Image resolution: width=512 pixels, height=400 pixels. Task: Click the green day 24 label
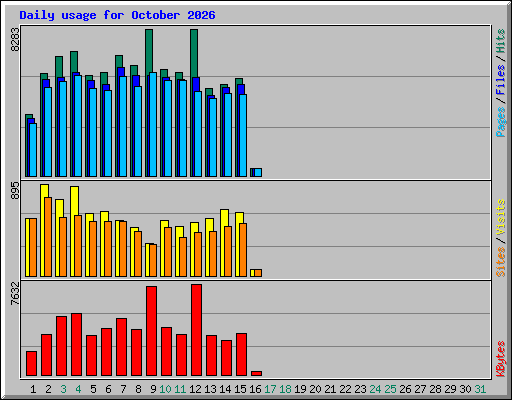[375, 389]
